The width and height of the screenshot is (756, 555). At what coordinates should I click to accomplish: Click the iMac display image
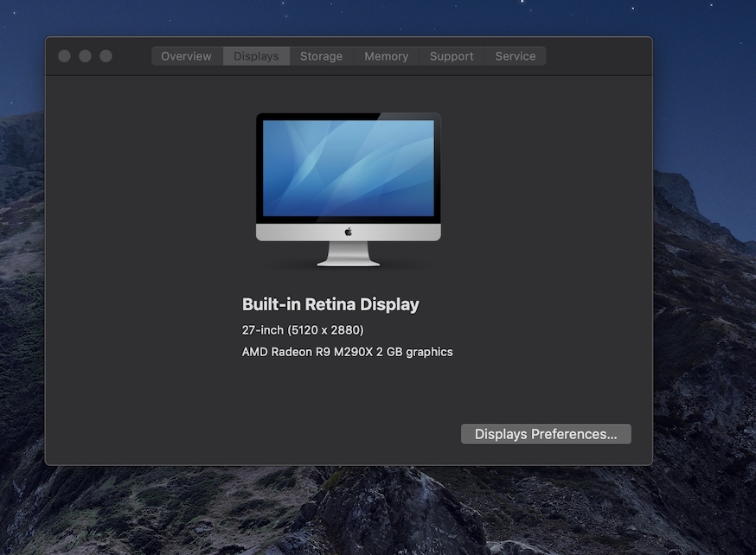coord(348,189)
